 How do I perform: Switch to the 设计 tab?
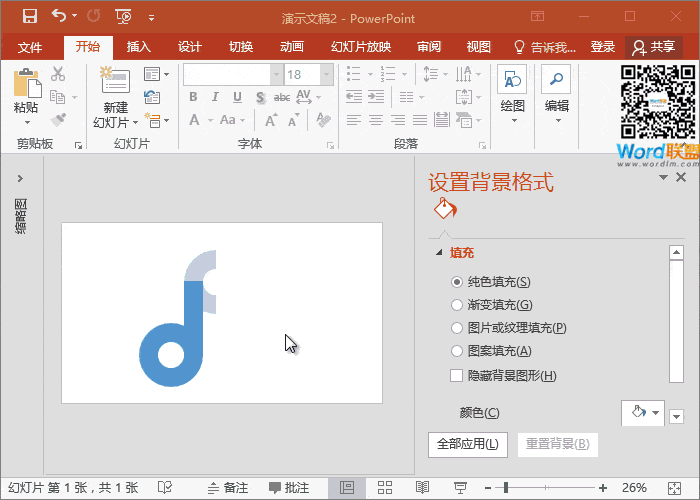(x=190, y=46)
